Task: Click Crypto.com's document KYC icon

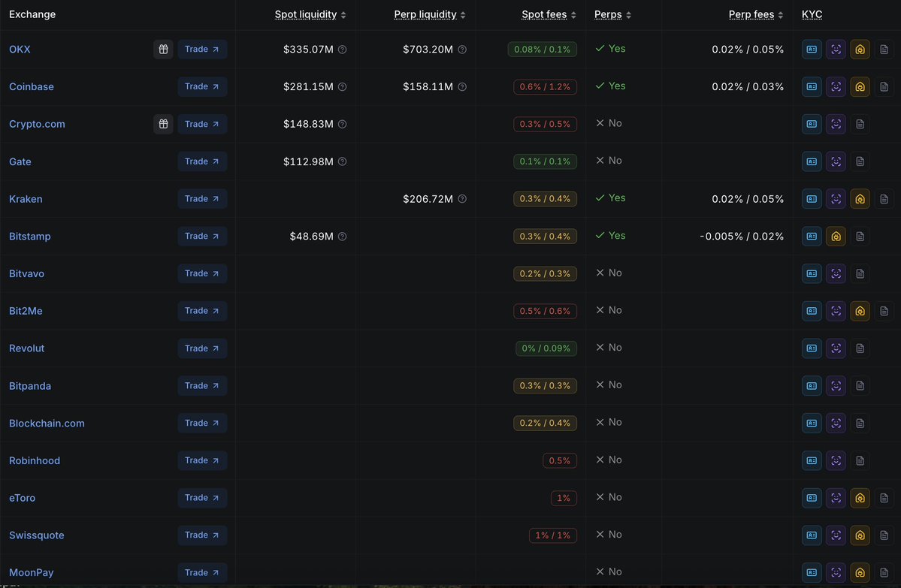Action: (x=860, y=124)
